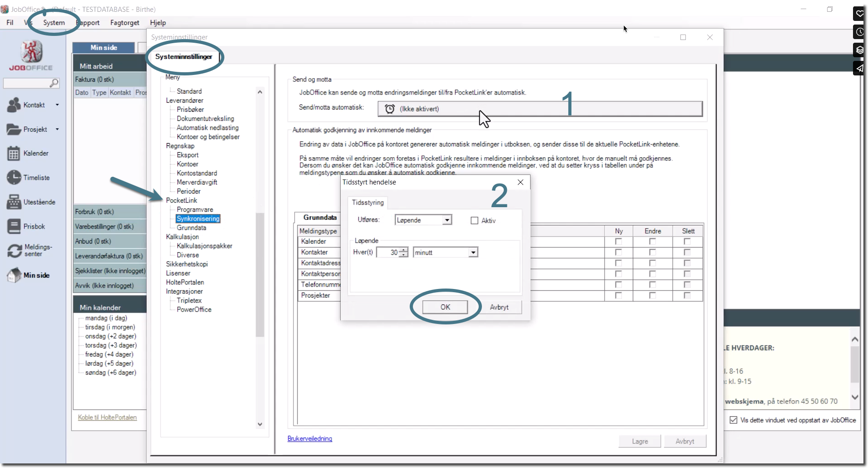868x468 pixels.
Task: Click Avbryt in Tidsstyrt hendelse dialog
Action: click(x=499, y=307)
